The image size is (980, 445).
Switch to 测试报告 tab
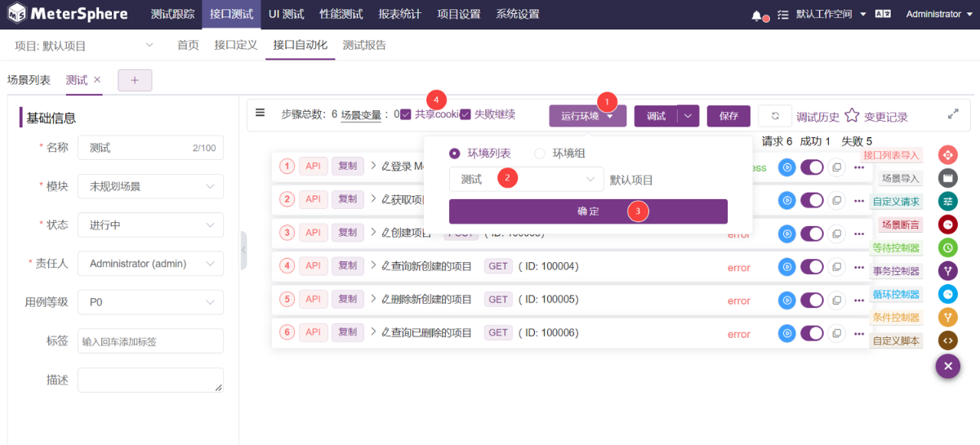click(x=364, y=46)
